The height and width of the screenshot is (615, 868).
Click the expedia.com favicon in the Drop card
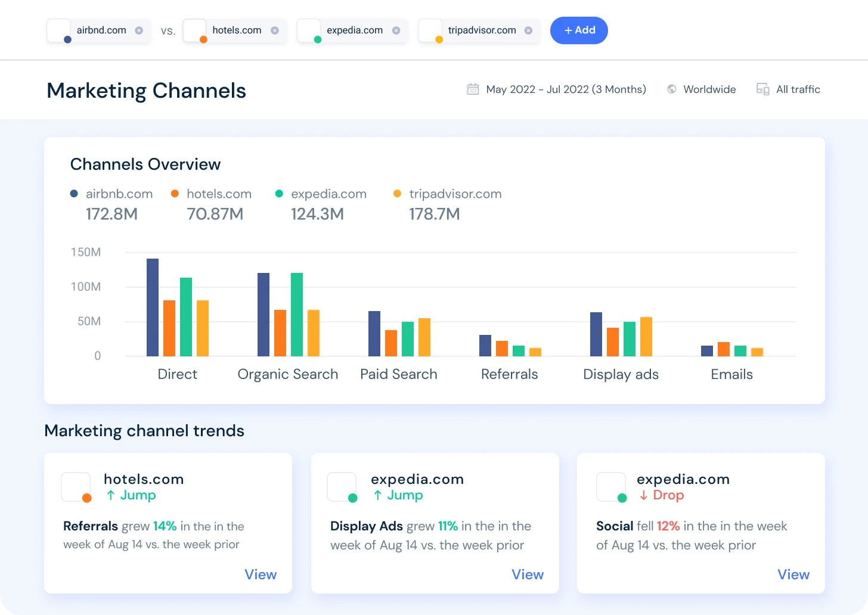[x=610, y=486]
